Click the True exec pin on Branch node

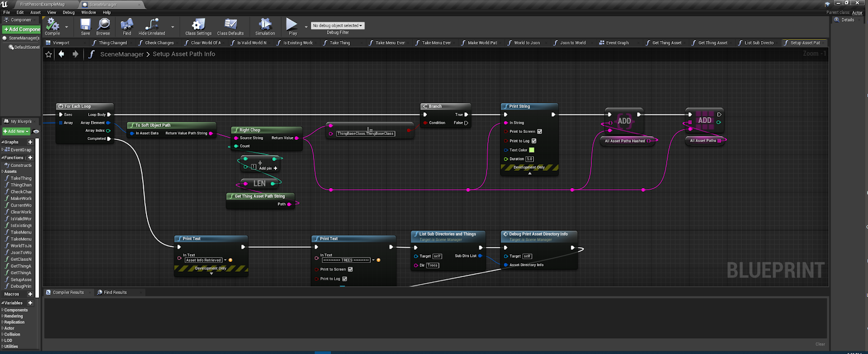point(466,114)
